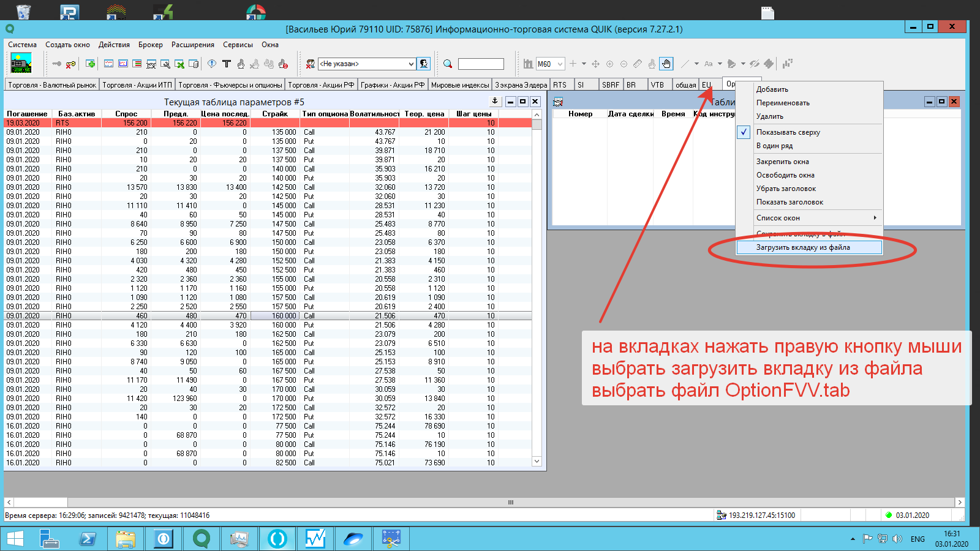980x551 pixels.
Task: Click the disconnect key icon with red cross
Action: point(71,64)
